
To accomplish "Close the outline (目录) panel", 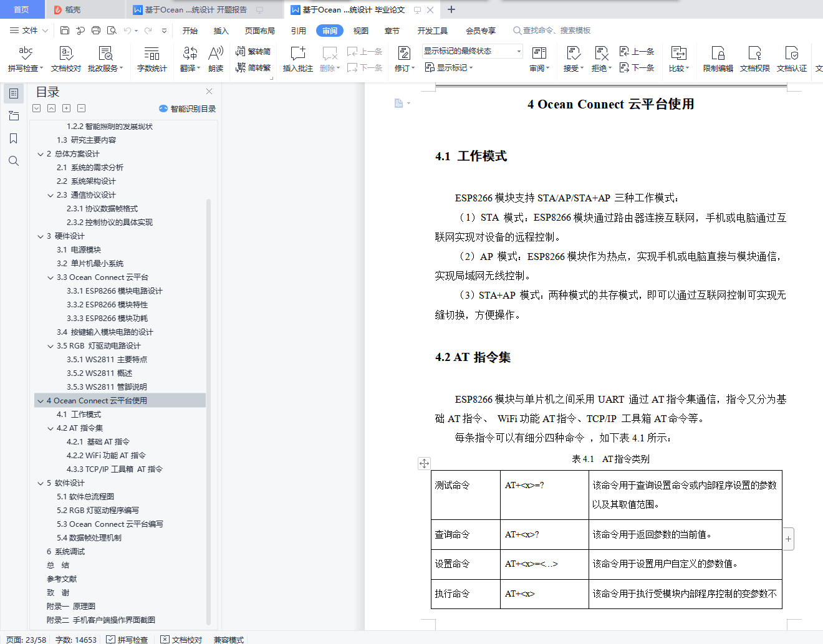I will (x=209, y=92).
